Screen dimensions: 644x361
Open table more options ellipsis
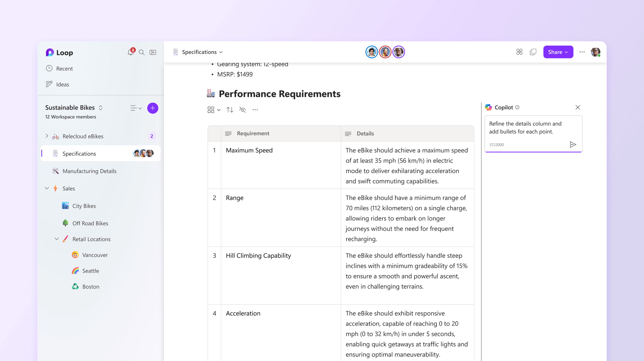pos(255,110)
